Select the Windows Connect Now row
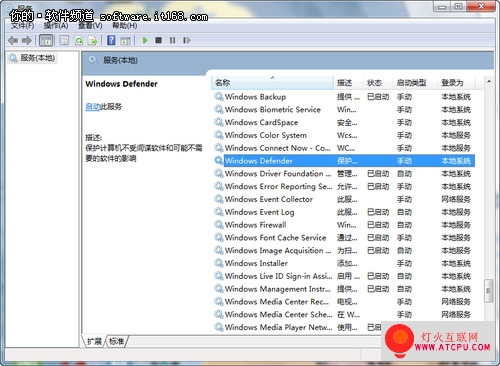This screenshot has width=500, height=366. 344,148
